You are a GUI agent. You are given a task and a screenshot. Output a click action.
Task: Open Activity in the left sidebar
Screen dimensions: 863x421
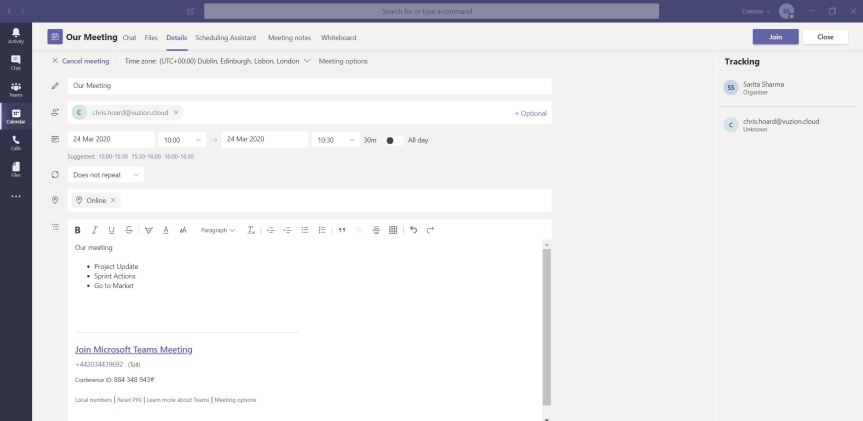click(15, 36)
